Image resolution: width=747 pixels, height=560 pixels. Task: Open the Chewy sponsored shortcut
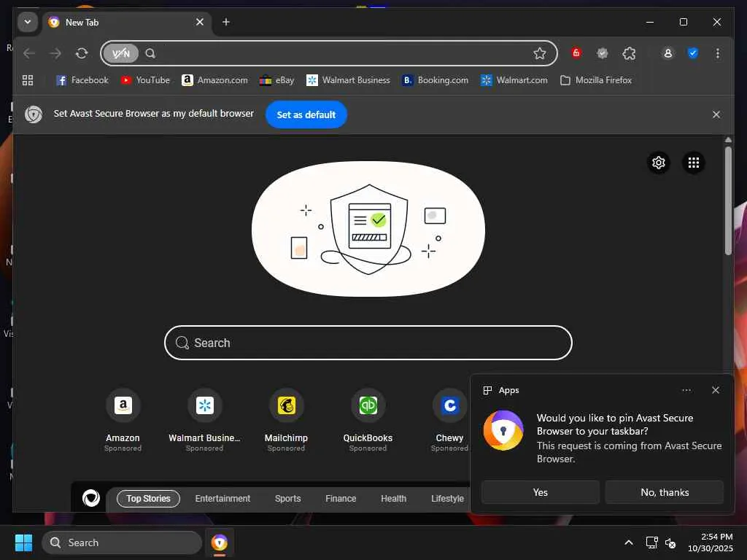tap(449, 421)
